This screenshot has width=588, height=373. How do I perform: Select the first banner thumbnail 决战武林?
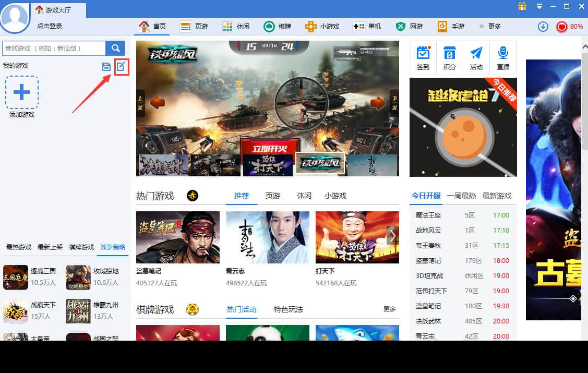tap(163, 165)
